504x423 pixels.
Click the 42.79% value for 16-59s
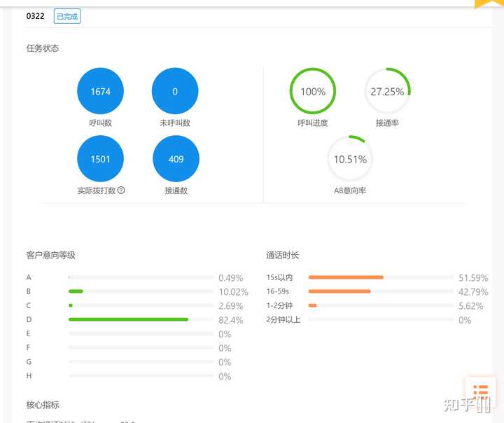[473, 292]
